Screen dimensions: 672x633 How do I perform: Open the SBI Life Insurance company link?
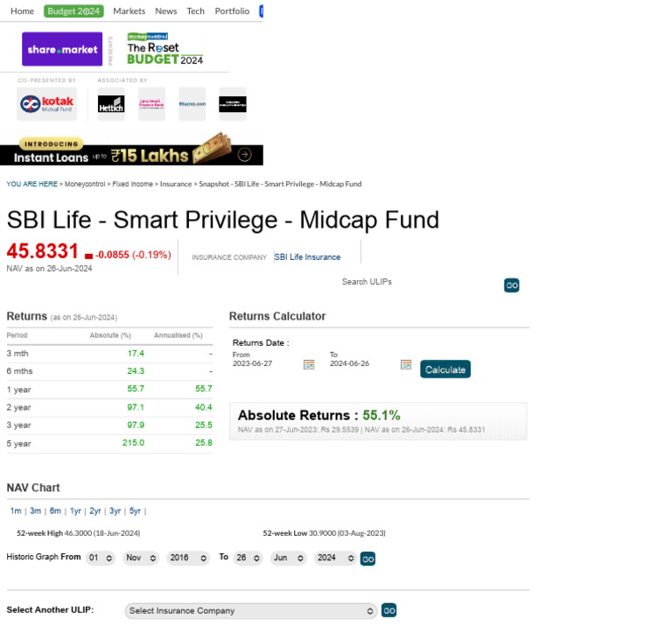(x=307, y=257)
